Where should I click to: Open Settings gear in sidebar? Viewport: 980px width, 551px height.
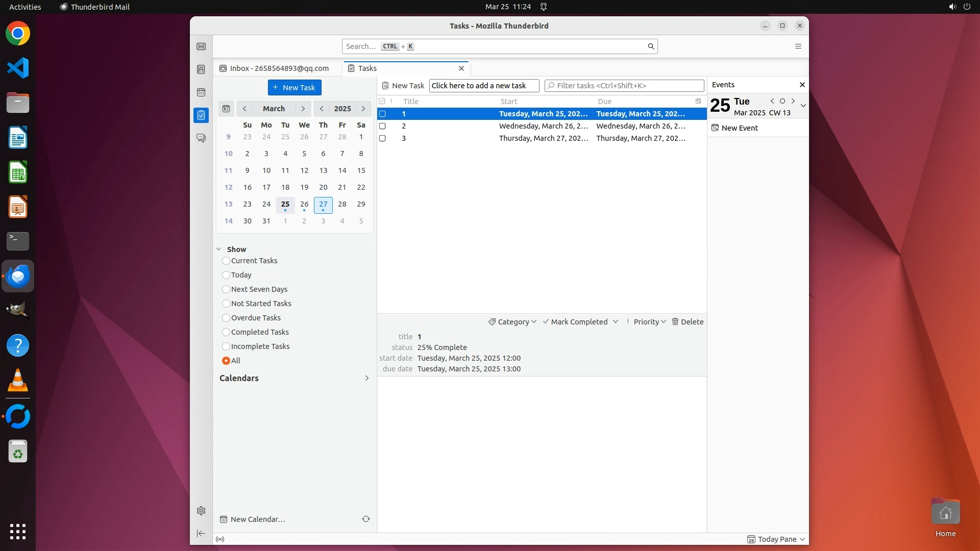click(x=201, y=511)
